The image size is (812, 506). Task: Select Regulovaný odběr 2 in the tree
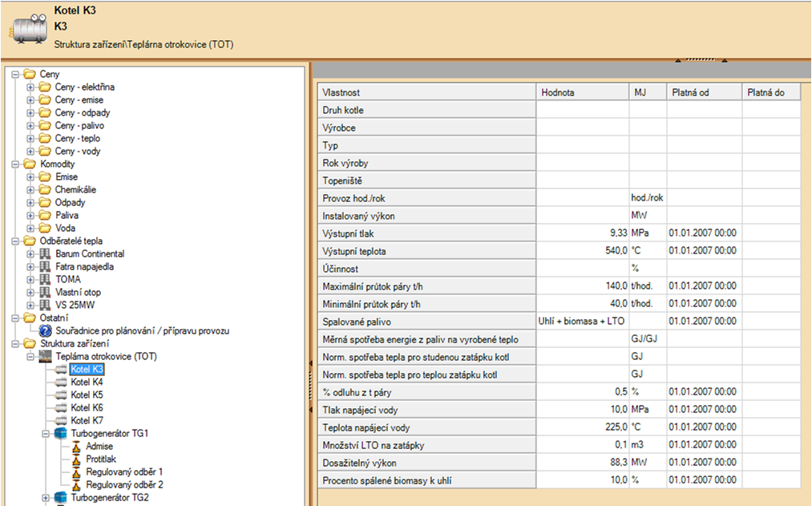coord(124,485)
